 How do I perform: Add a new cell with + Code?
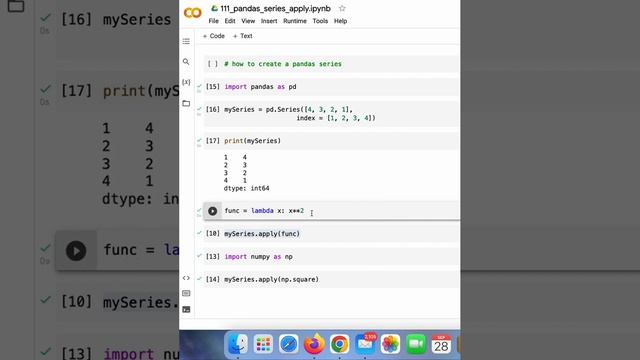[x=213, y=36]
